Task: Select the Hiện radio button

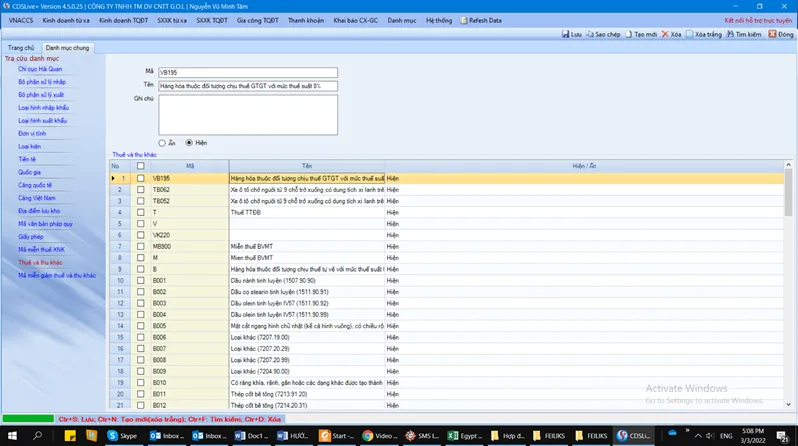Action: point(188,143)
